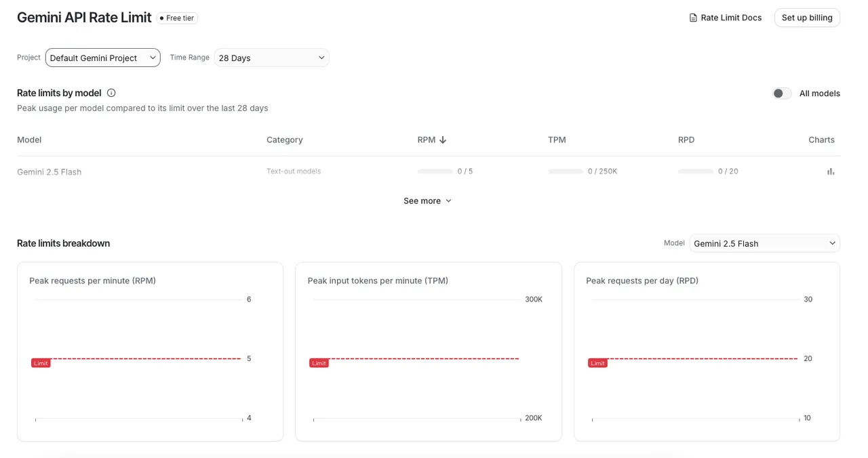This screenshot has height=458, width=868.
Task: Click the Limit badge in the RPM chart
Action: 41,363
